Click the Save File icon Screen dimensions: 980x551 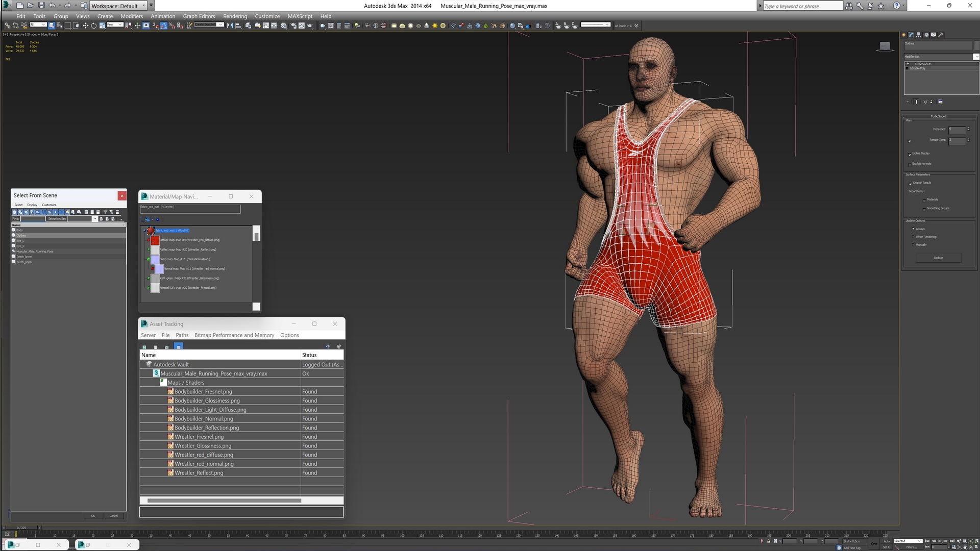click(41, 6)
